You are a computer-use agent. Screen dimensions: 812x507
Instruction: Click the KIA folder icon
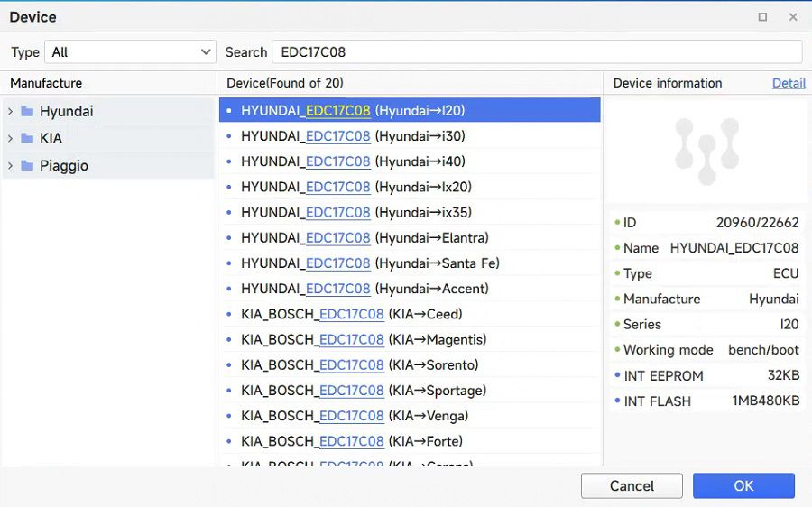coord(27,139)
